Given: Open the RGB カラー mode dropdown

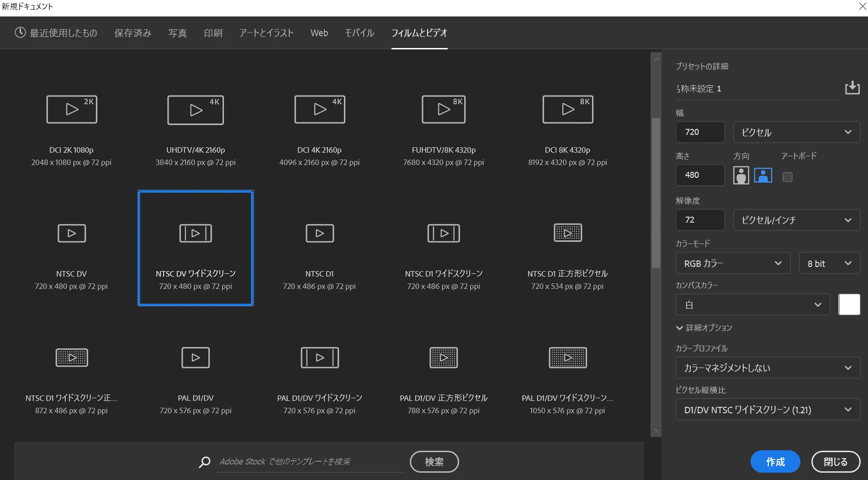Looking at the screenshot, I should [x=733, y=263].
